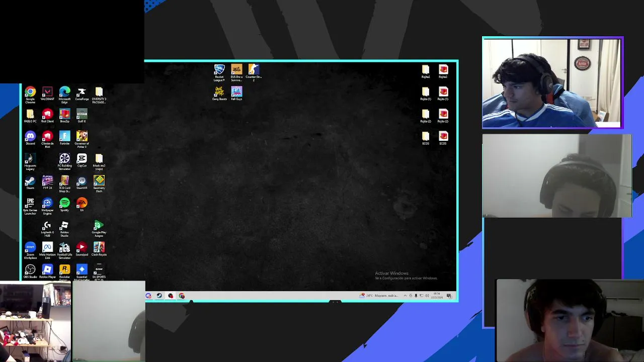
Task: Open the yellow Rojita (1) folder
Action: (x=426, y=94)
